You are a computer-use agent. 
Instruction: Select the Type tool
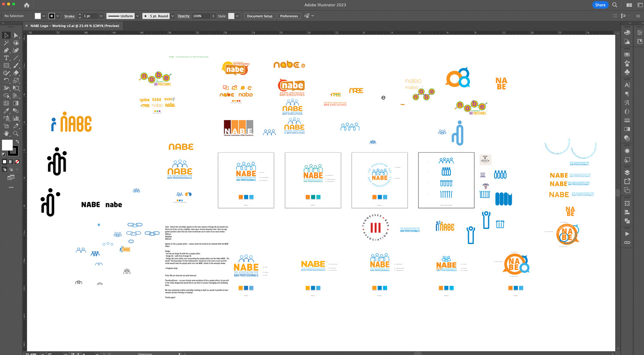pyautogui.click(x=6, y=58)
